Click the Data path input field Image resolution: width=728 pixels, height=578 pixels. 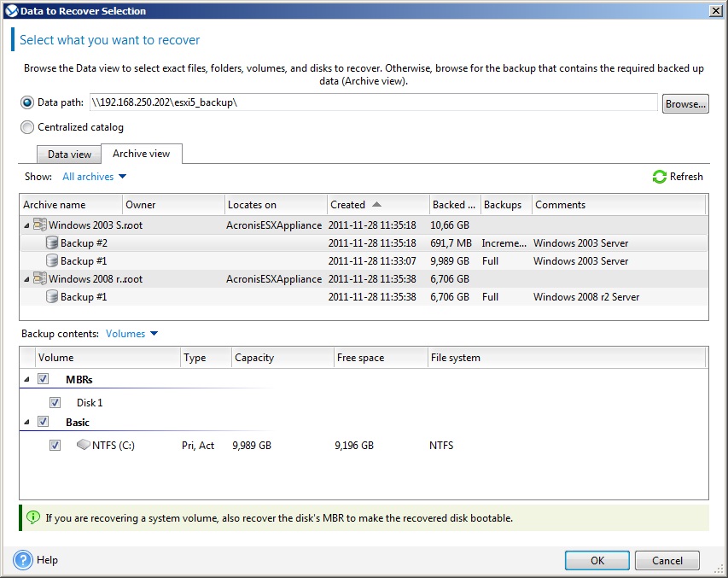[373, 102]
